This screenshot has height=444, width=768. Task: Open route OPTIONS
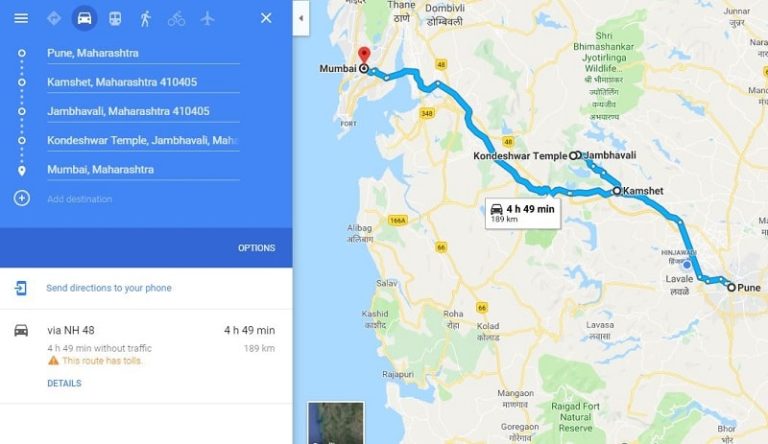pyautogui.click(x=257, y=248)
